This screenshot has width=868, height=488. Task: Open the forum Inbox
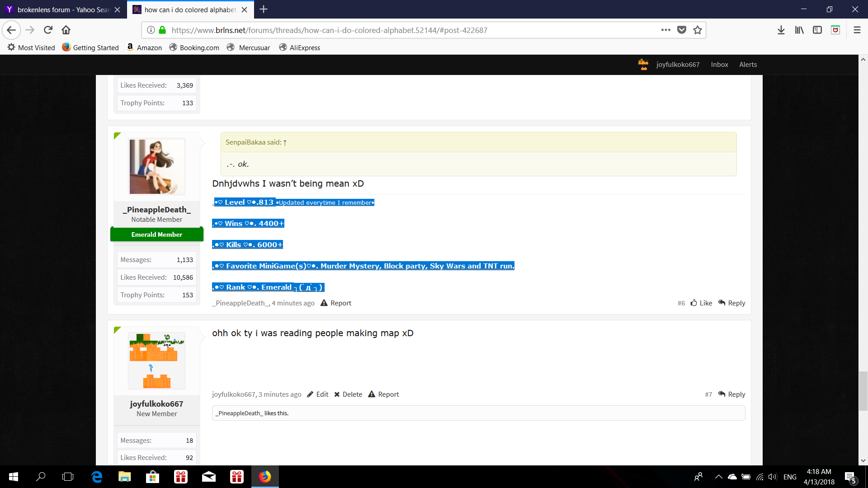click(x=719, y=65)
